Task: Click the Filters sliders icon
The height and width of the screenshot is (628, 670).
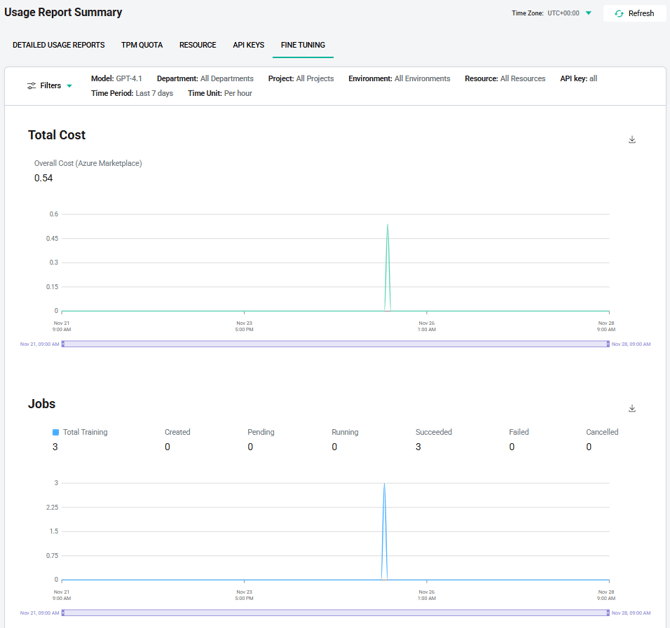Action: 32,86
